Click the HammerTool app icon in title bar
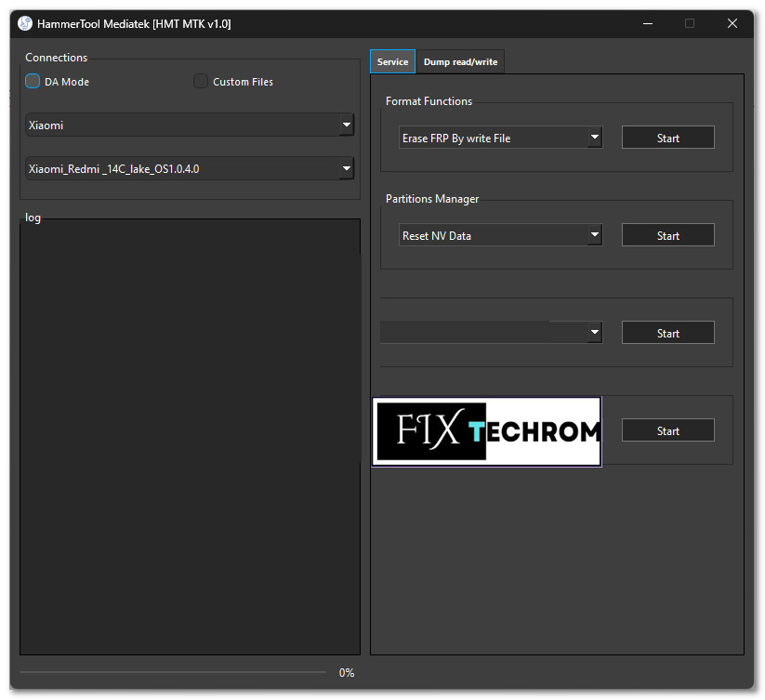This screenshot has width=765, height=700. click(x=25, y=23)
